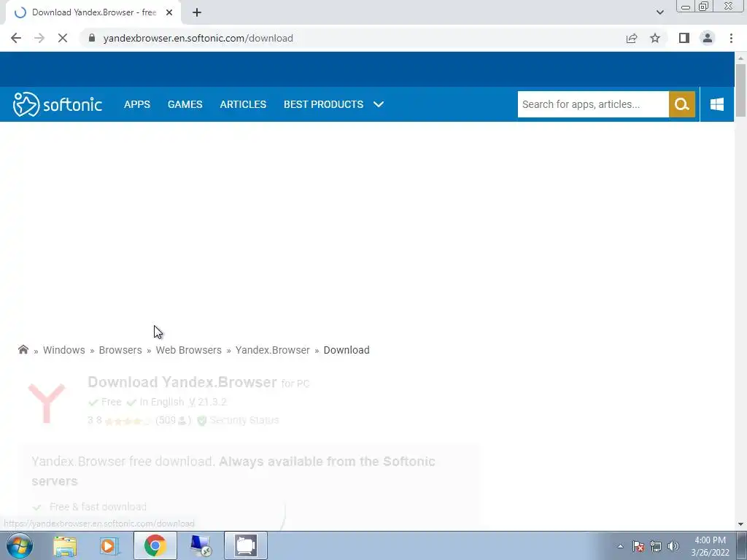747x560 pixels.
Task: Launch Windows Media Player from taskbar
Action: 109,545
